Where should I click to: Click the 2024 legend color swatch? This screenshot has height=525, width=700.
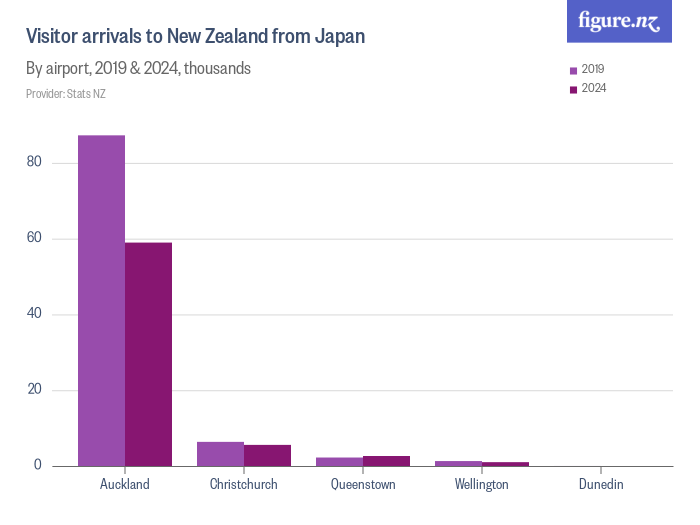click(573, 89)
